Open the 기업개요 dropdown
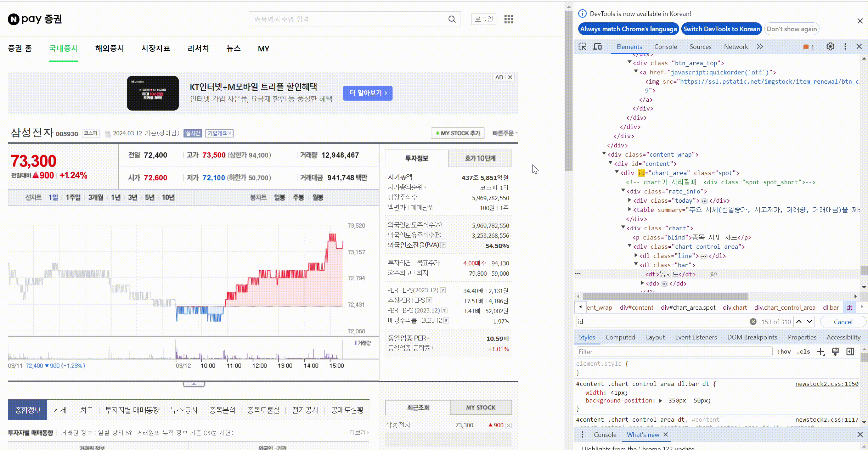The width and height of the screenshot is (868, 450). point(219,133)
